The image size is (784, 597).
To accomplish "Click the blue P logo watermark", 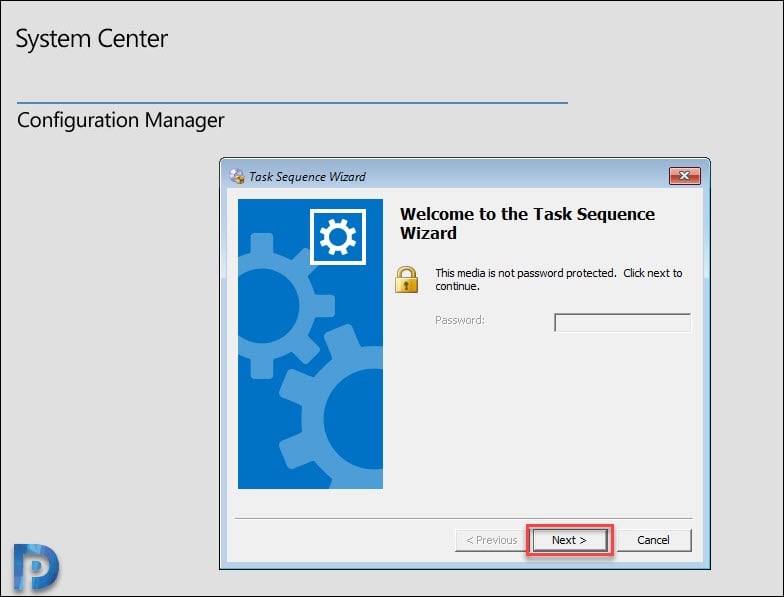I will 36,568.
